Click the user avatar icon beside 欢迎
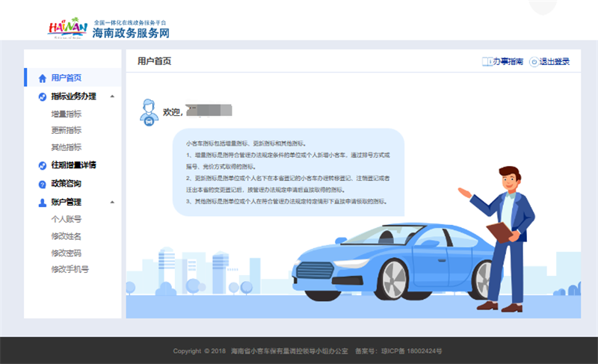This screenshot has width=598, height=364. click(149, 112)
